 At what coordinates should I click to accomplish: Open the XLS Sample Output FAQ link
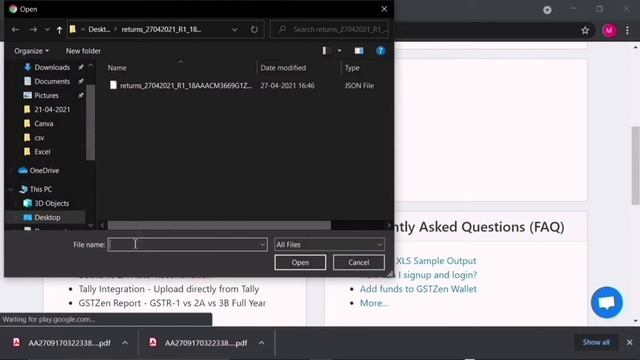436,261
